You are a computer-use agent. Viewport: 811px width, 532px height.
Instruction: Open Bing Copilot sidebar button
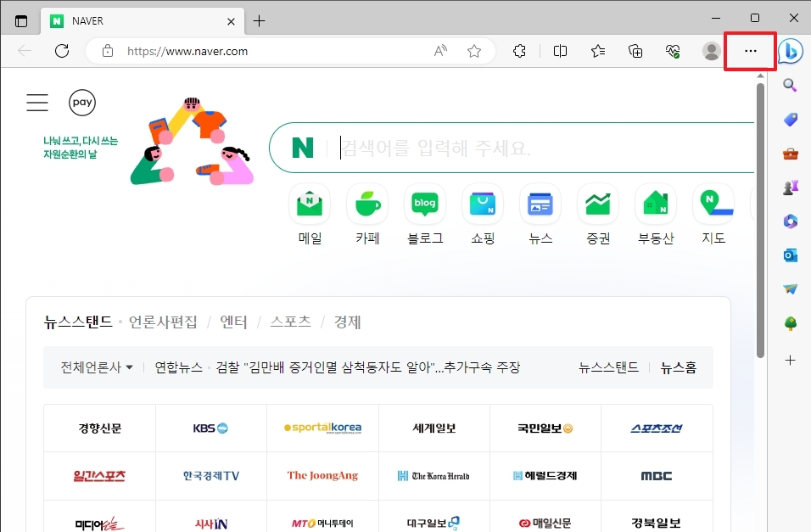point(791,51)
